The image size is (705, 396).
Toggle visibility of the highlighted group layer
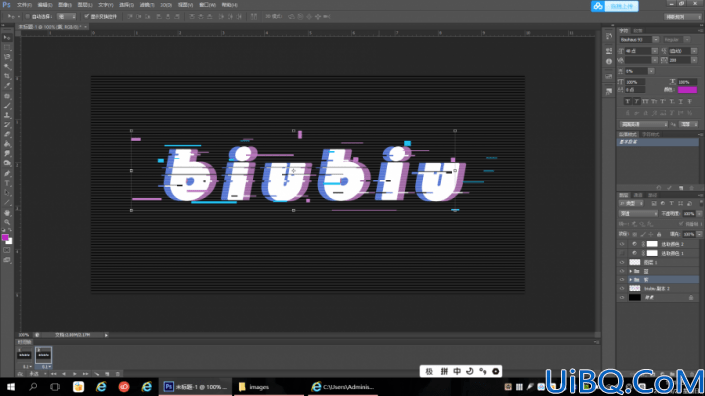(x=622, y=280)
